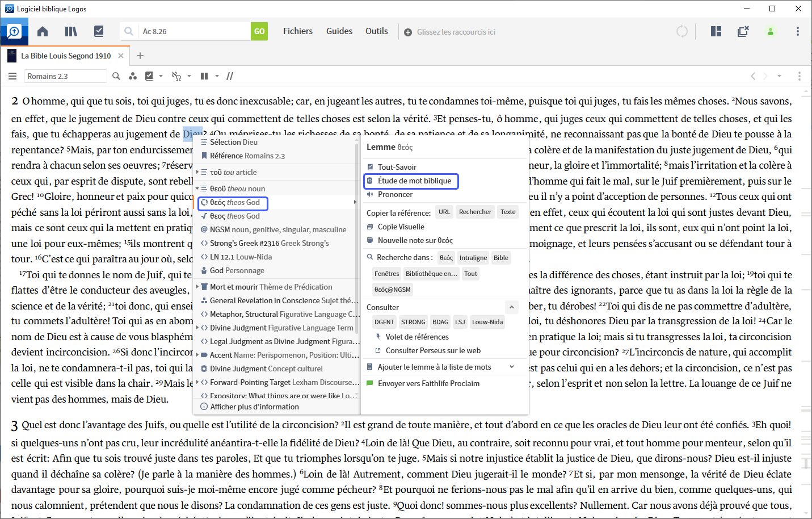812x519 pixels.
Task: Open the Outils menu
Action: pyautogui.click(x=377, y=31)
